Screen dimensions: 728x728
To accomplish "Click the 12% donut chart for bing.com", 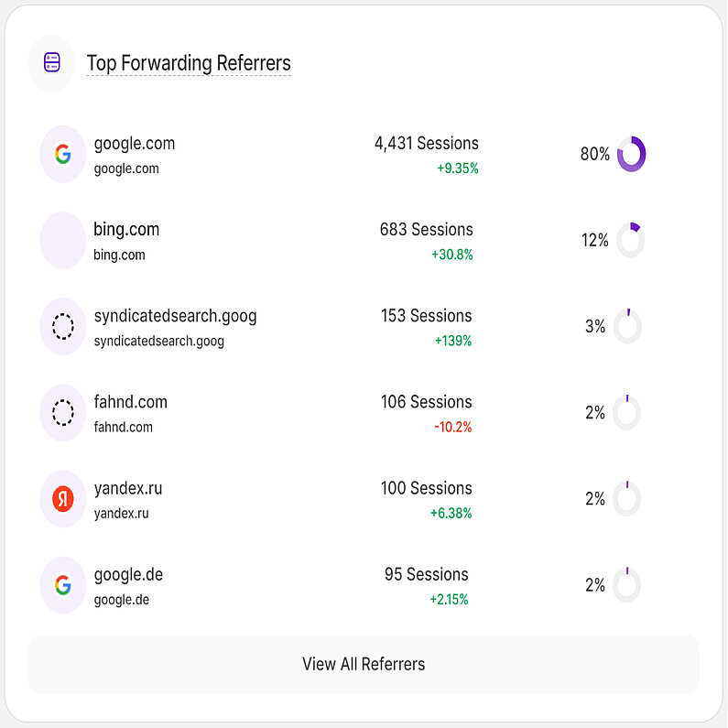I will [x=630, y=240].
